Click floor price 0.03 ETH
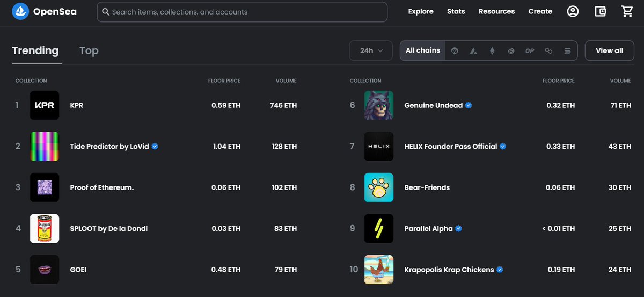The height and width of the screenshot is (297, 644). click(x=226, y=228)
